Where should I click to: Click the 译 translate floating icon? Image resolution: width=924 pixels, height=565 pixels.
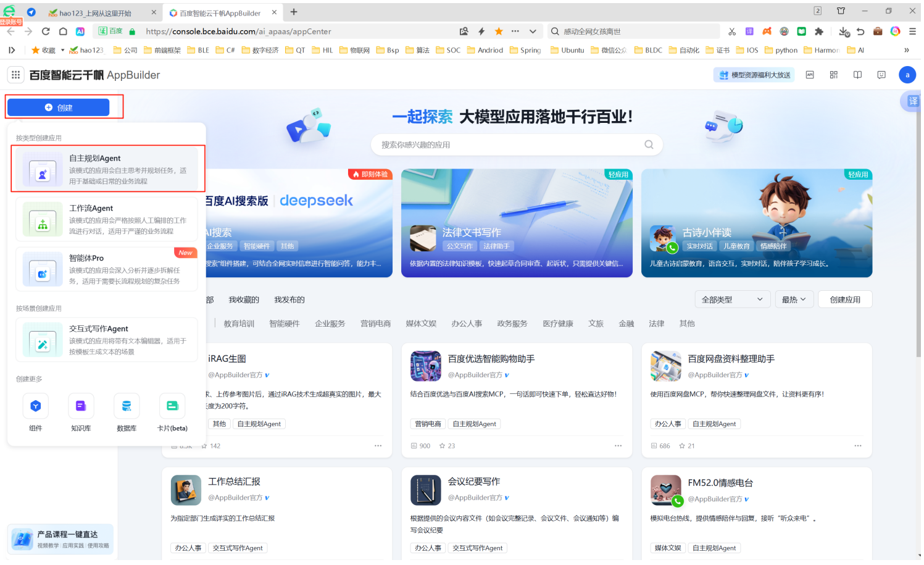coord(913,101)
